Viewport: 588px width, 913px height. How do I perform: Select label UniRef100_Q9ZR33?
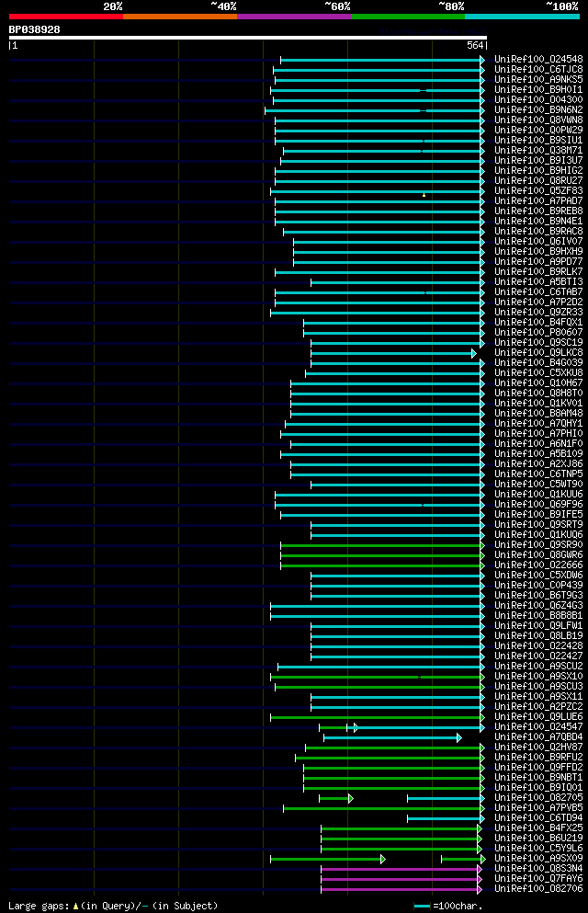(538, 312)
